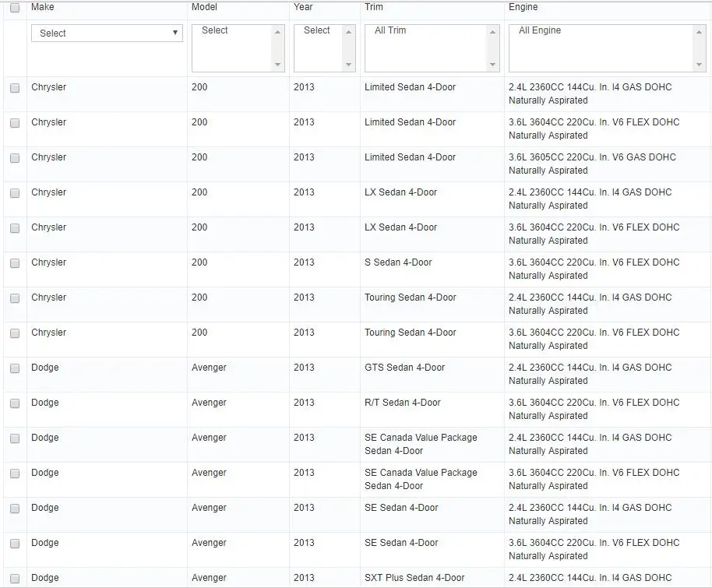This screenshot has width=712, height=588.
Task: Click 3.6L FLEX engine cell in S Sedan row
Action: [x=594, y=269]
